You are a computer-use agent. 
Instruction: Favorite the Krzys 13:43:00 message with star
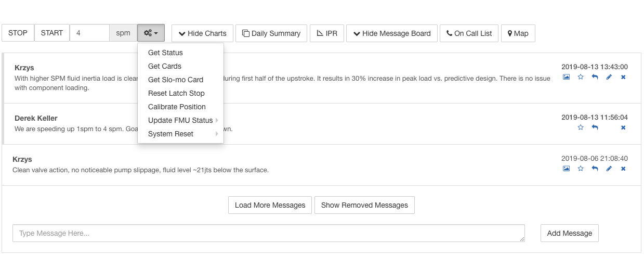(581, 77)
